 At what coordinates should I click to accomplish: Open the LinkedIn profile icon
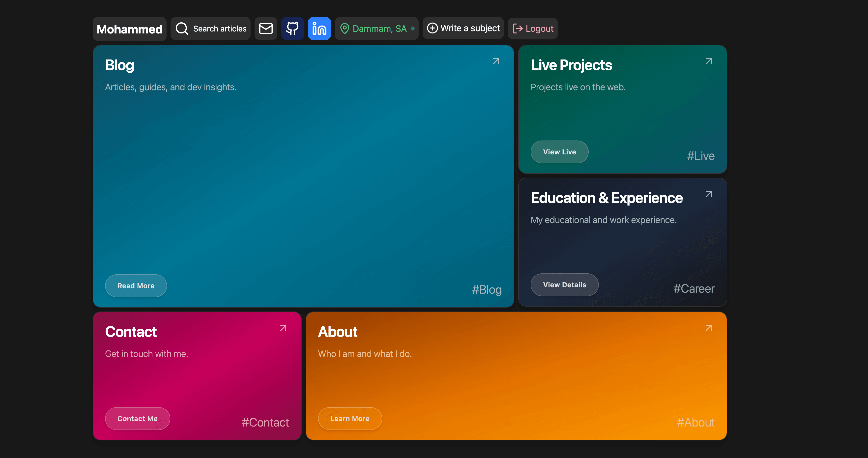319,28
